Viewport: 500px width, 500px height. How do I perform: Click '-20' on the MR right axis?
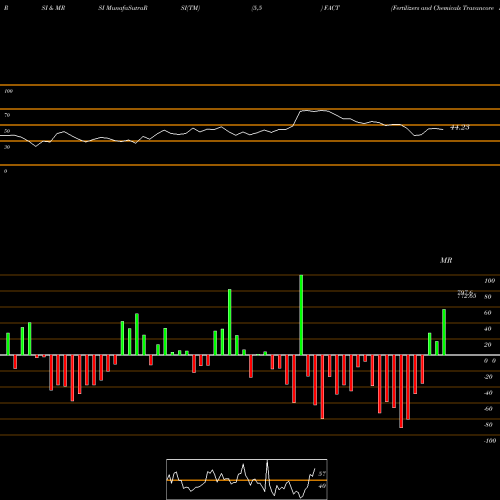[x=488, y=377]
